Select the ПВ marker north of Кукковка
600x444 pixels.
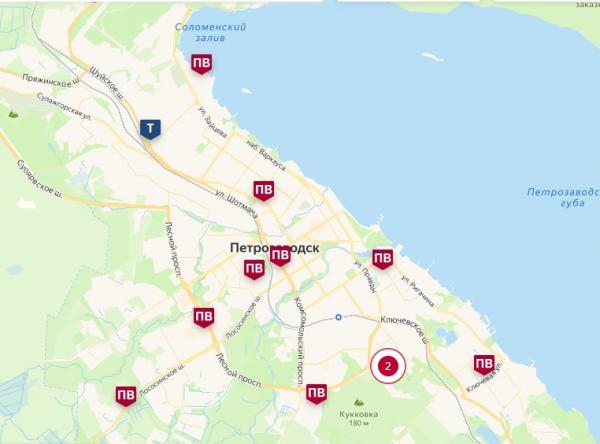[x=316, y=394]
